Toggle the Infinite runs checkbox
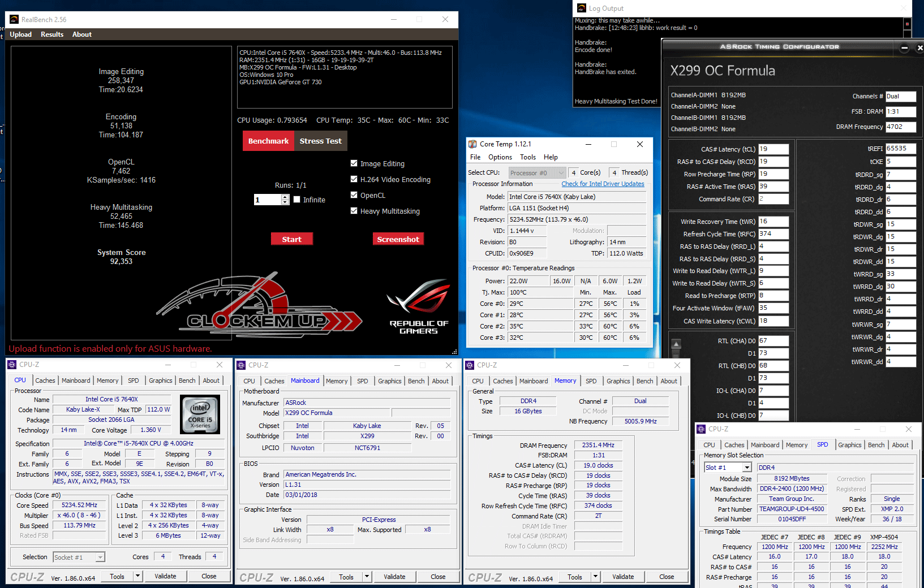924x588 pixels. pyautogui.click(x=296, y=200)
